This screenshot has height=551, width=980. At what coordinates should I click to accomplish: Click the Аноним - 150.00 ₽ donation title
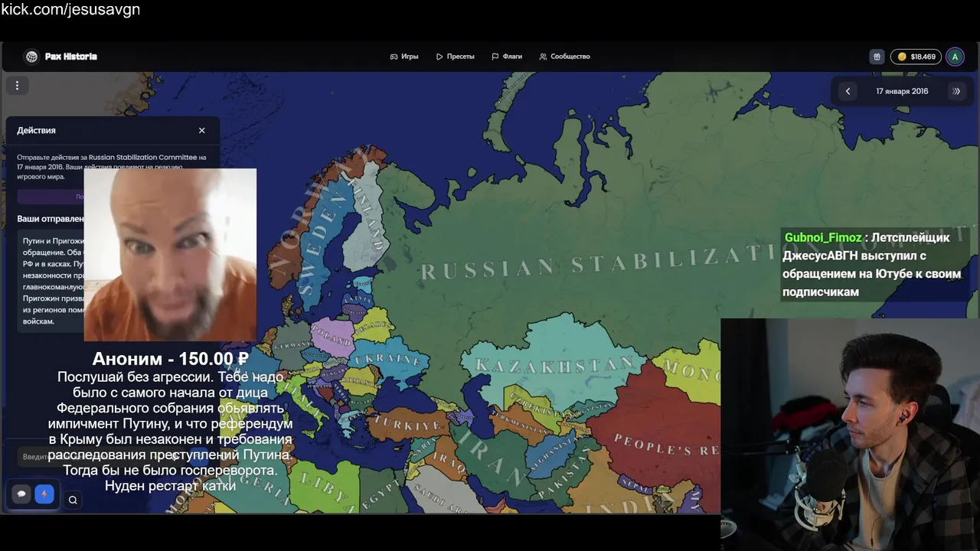coord(170,358)
